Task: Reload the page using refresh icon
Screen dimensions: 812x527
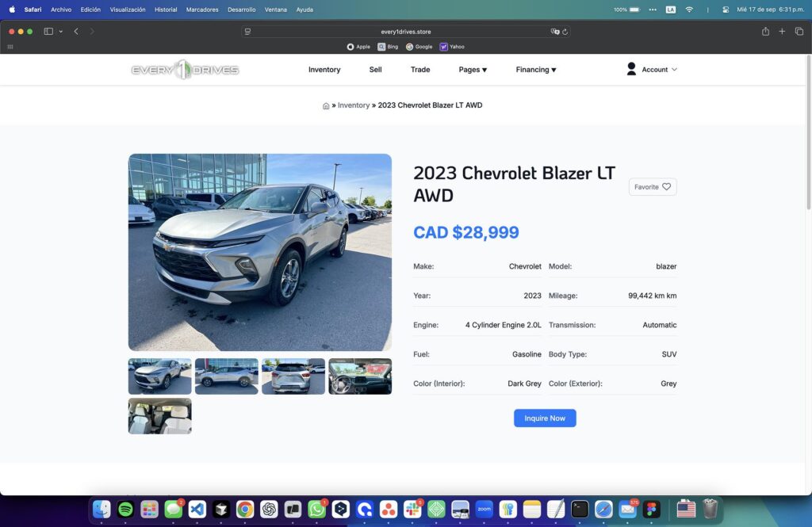Action: coord(565,32)
